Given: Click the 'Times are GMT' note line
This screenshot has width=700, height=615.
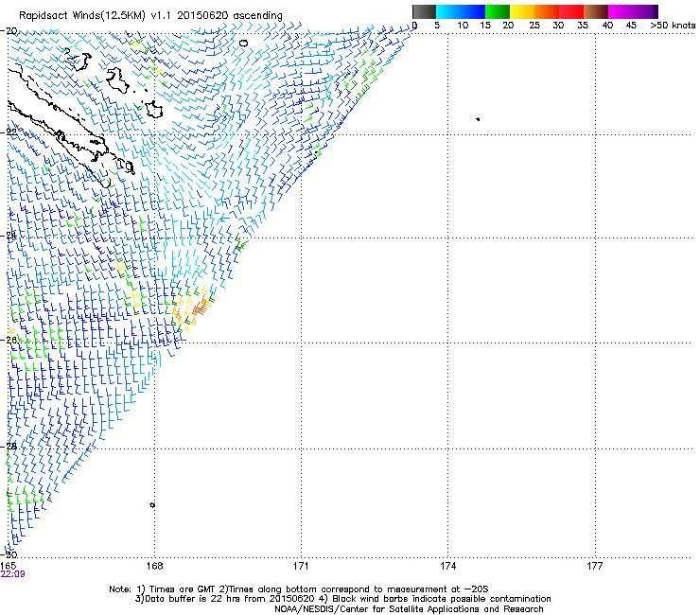Looking at the screenshot, I should (x=299, y=589).
